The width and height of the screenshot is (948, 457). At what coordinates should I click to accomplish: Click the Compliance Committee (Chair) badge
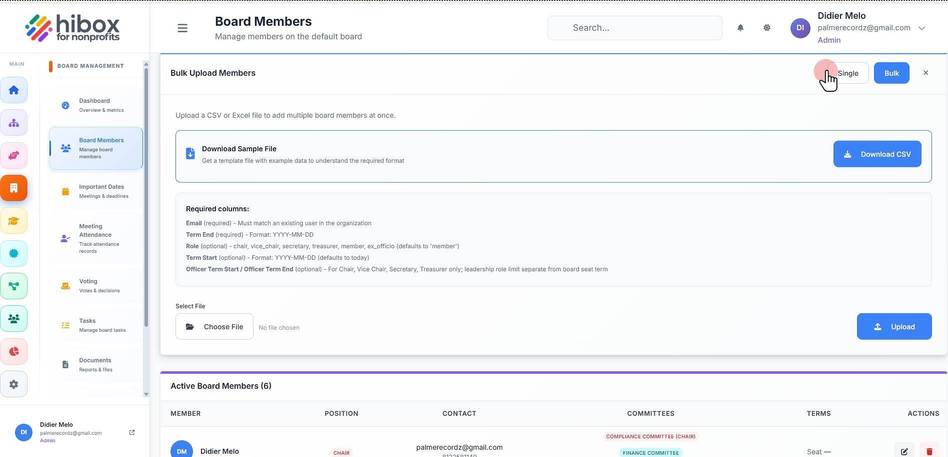651,436
